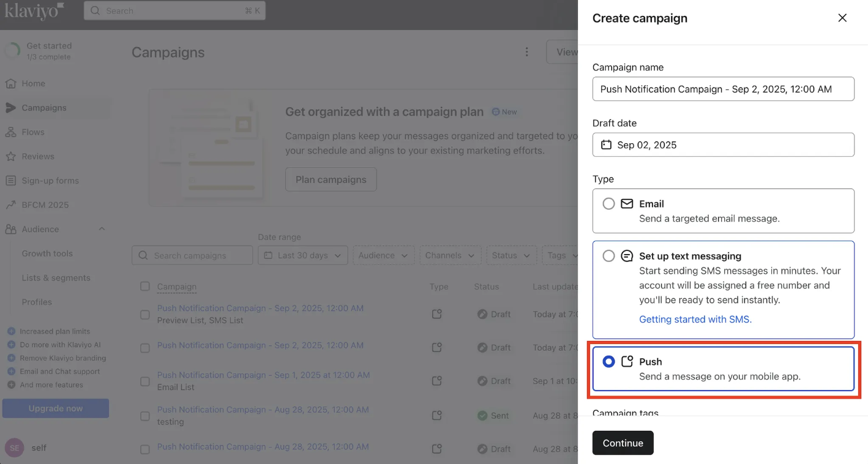Open the Sep 1, 2025 Push Notification Campaign link
868x464 pixels.
tap(263, 375)
